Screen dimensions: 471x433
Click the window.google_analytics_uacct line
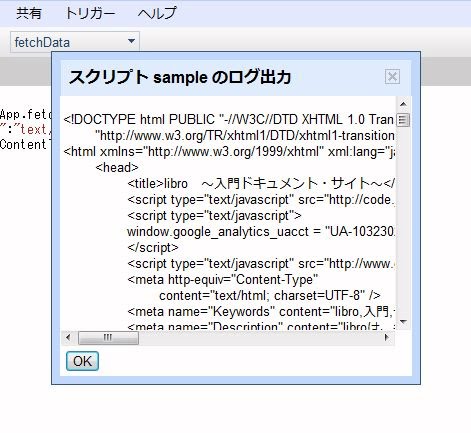coord(261,231)
